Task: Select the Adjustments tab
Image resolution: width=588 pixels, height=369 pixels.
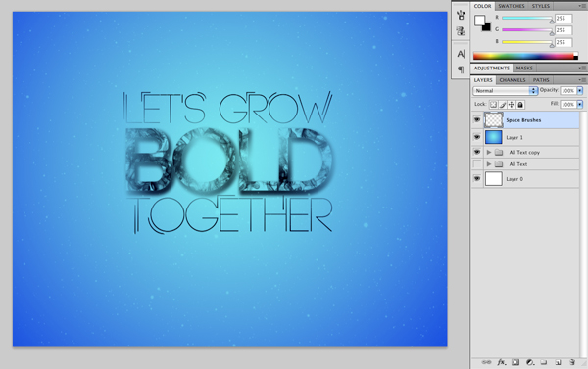Action: [492, 69]
